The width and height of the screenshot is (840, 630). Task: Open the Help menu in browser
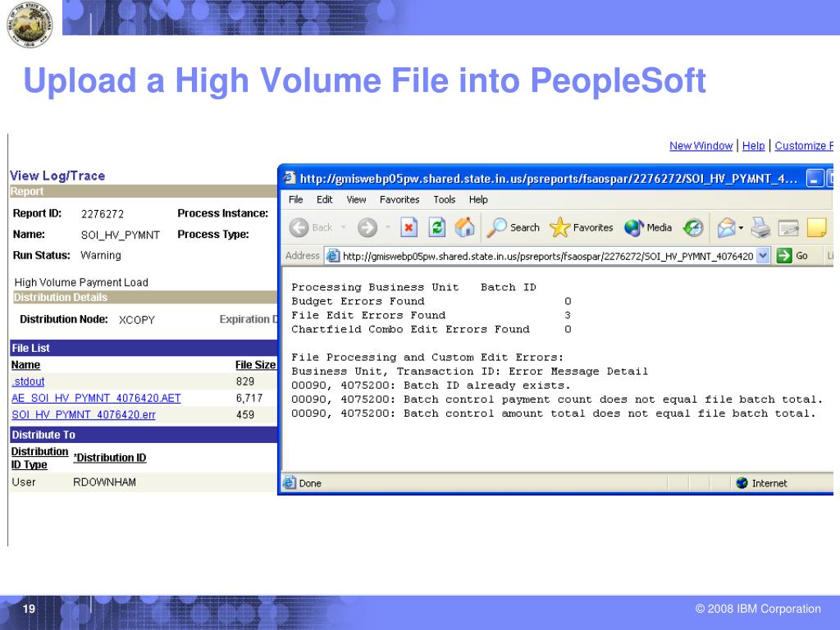[x=478, y=199]
